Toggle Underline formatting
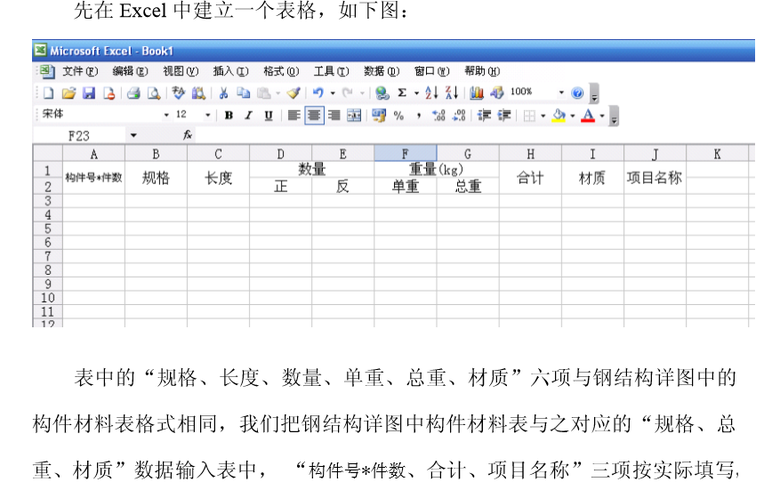 pos(268,115)
